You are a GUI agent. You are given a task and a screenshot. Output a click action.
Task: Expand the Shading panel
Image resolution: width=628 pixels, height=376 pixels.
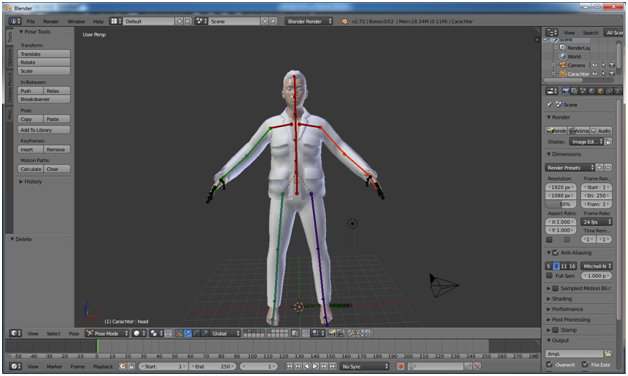coord(549,299)
